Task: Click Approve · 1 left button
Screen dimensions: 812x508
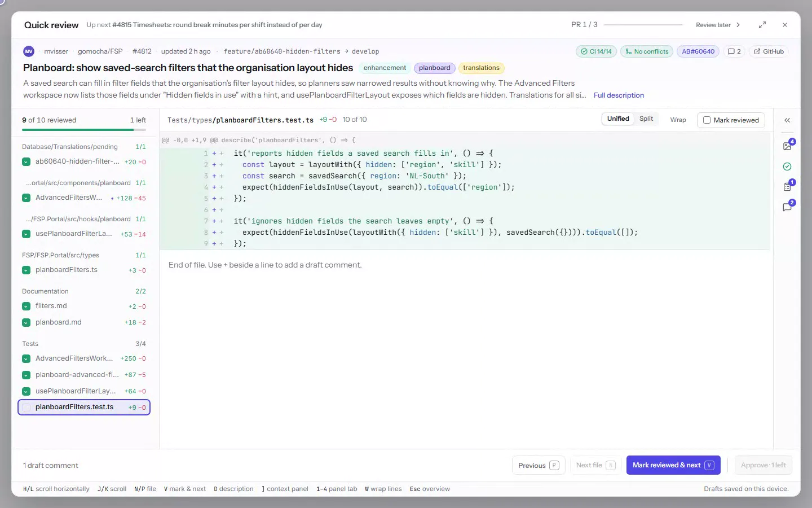Action: click(x=764, y=465)
